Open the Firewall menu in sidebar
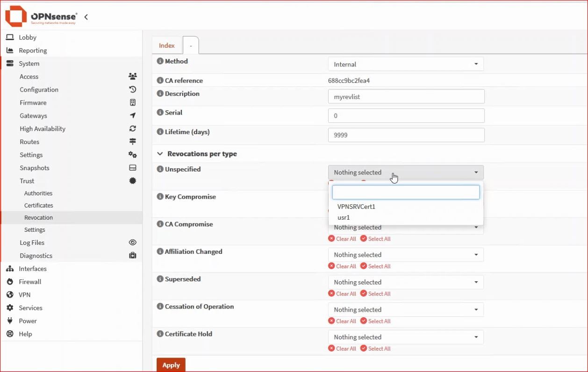 [x=30, y=282]
